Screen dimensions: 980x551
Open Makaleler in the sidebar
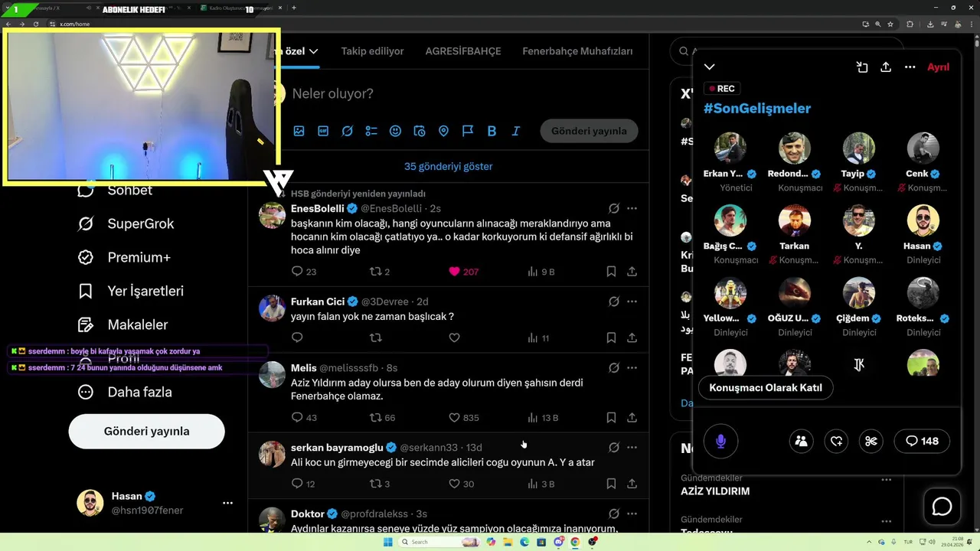(123, 324)
